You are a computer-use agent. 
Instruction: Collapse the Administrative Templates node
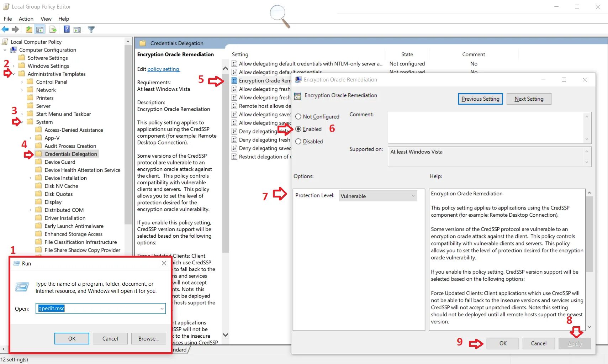pyautogui.click(x=14, y=74)
